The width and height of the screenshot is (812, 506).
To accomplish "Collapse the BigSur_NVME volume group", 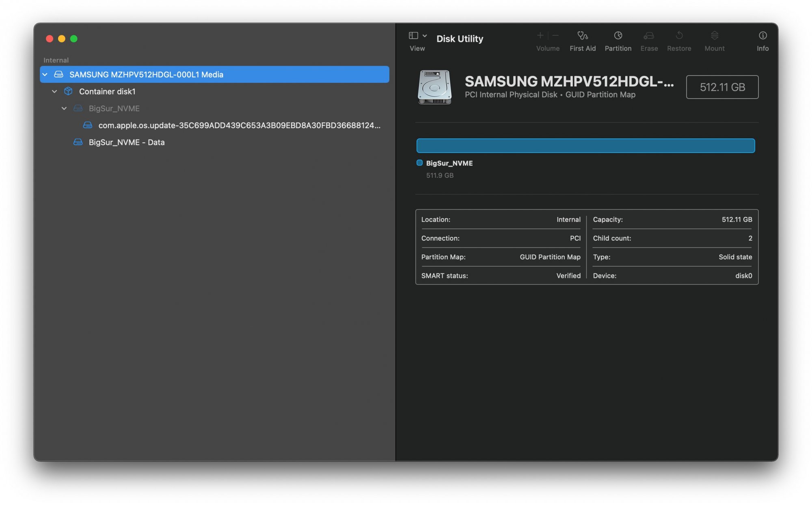I will pos(64,109).
